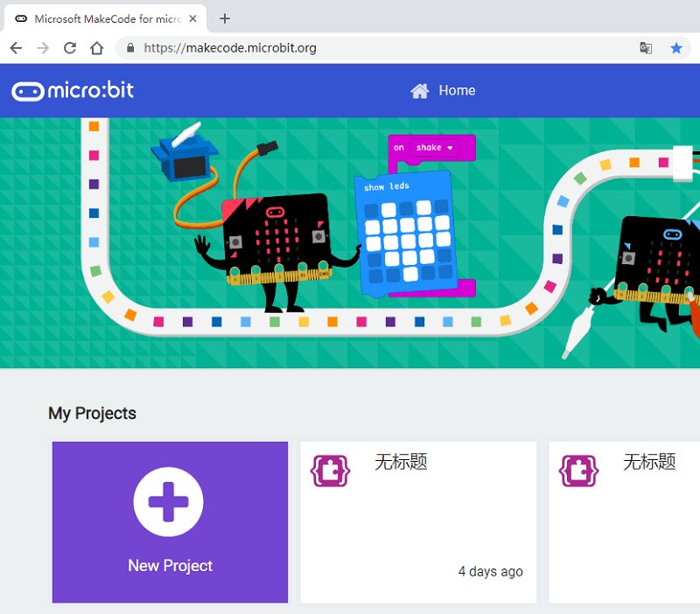Open a new browser tab
This screenshot has width=700, height=614.
225,18
